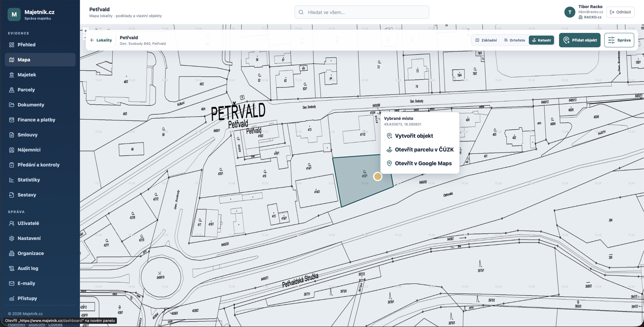Click the Statistiky chart icon
Image resolution: width=644 pixels, height=327 pixels.
(x=12, y=180)
